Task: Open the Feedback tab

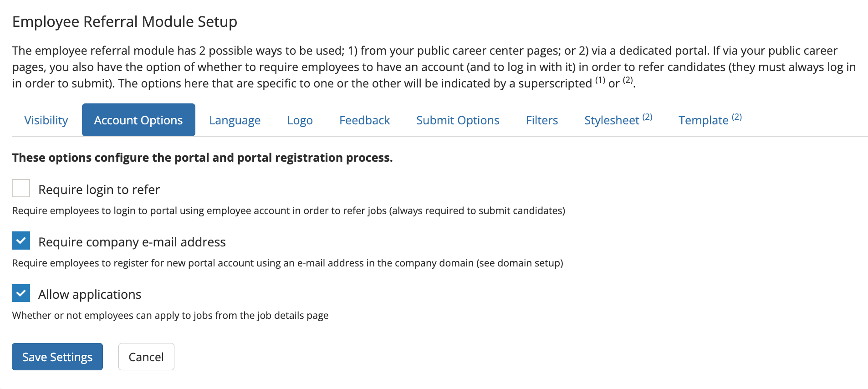Action: point(364,120)
